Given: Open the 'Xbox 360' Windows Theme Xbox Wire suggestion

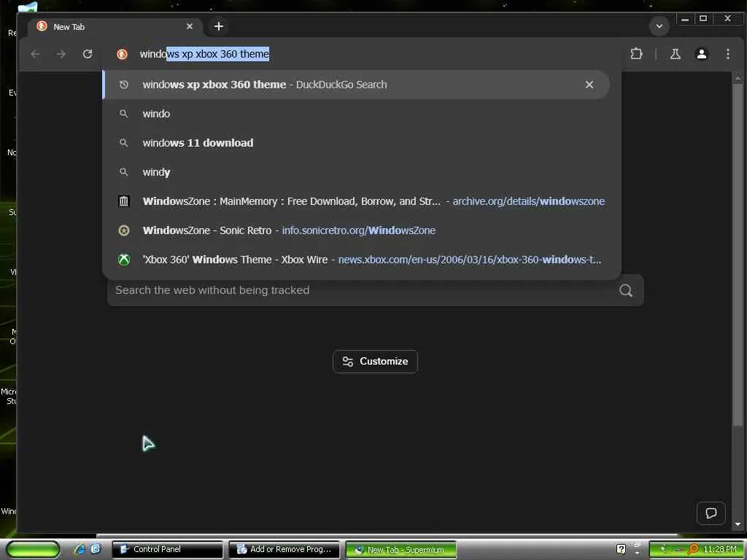Looking at the screenshot, I should [362, 260].
